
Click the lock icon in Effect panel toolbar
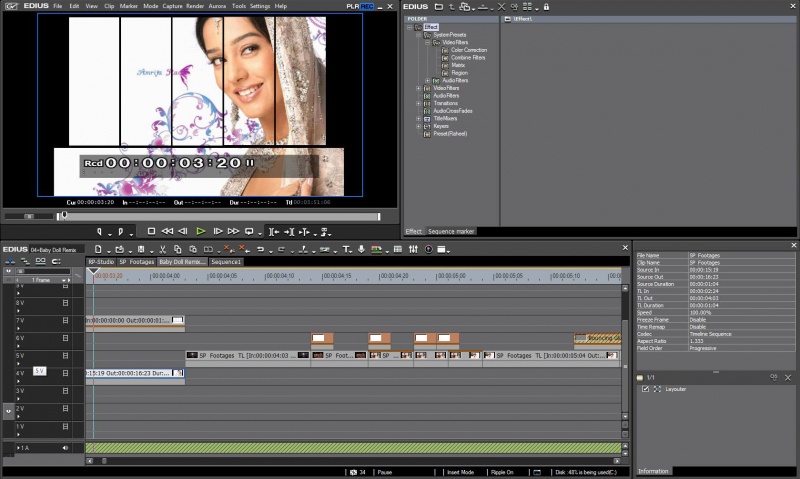tap(546, 7)
